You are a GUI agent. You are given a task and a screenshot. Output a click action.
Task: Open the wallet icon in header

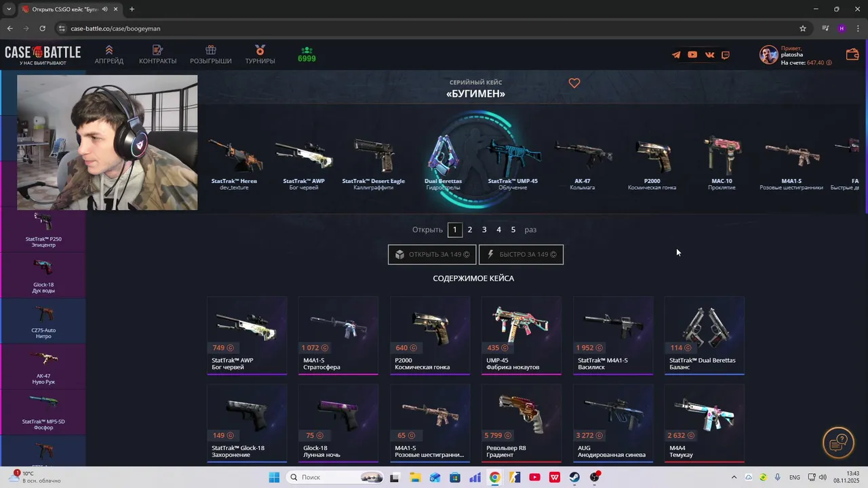(852, 54)
